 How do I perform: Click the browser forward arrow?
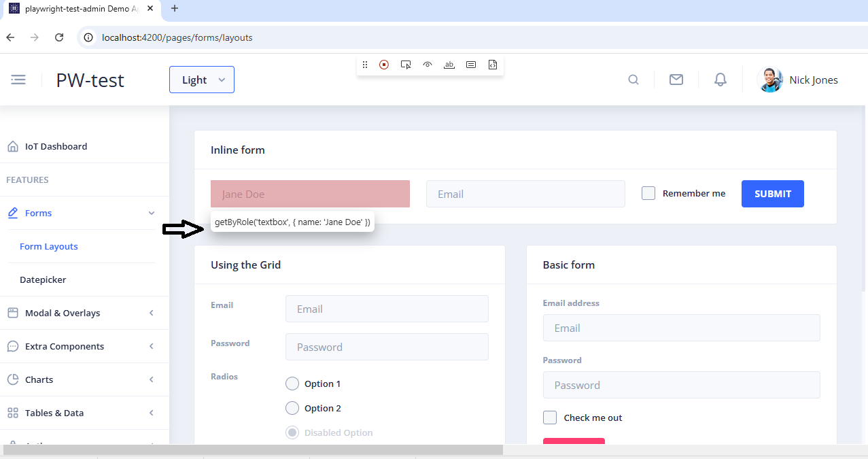tap(35, 37)
